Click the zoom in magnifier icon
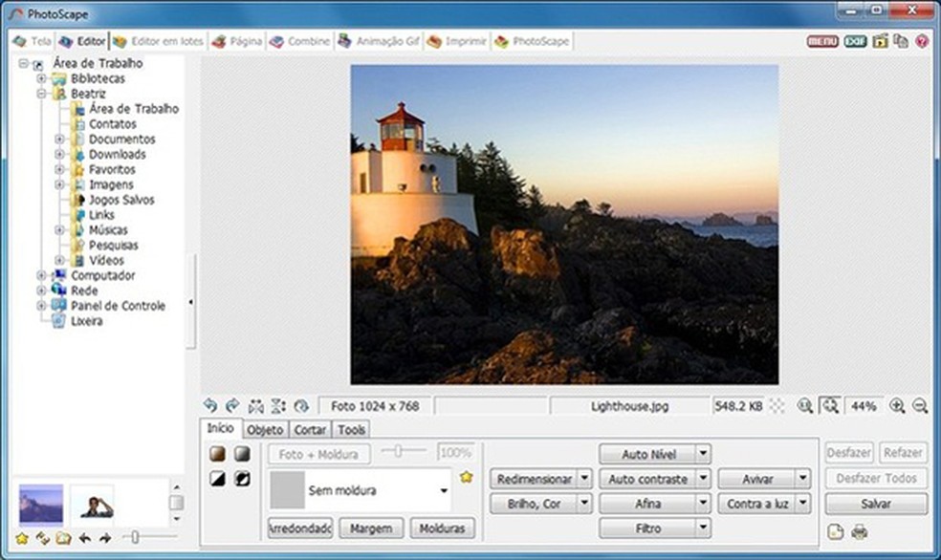941x560 pixels. coord(897,406)
